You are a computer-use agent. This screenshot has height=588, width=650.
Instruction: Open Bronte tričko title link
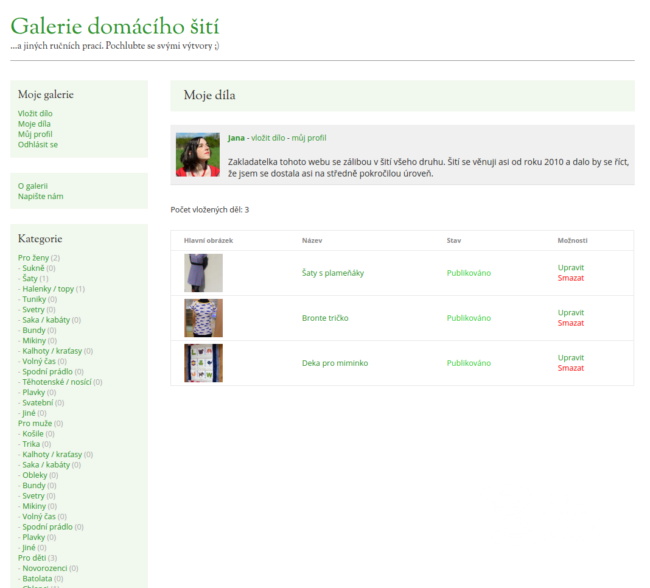325,318
